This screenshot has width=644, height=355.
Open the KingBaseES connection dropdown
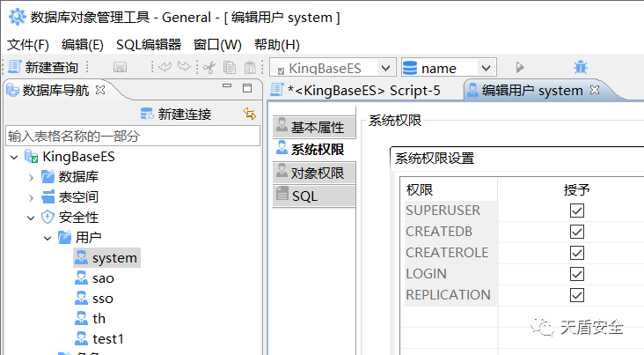pyautogui.click(x=386, y=68)
